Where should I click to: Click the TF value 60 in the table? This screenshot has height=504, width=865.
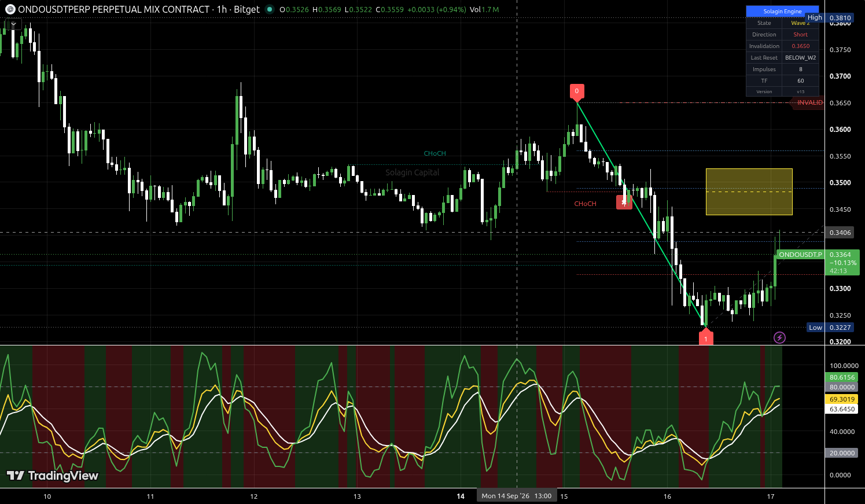(x=801, y=81)
